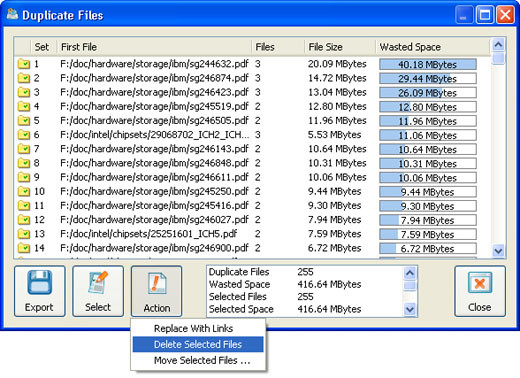Sort by the First File column header

(x=154, y=47)
